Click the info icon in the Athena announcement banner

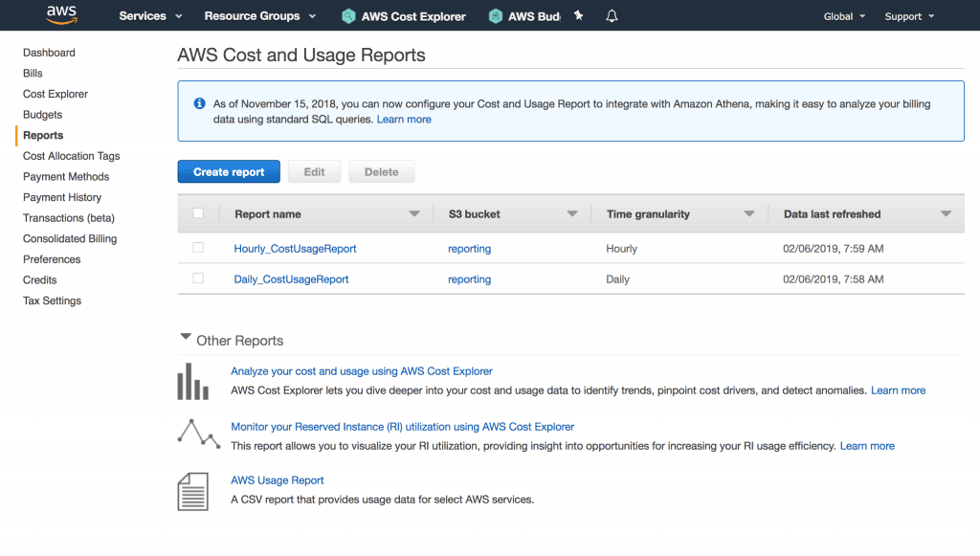click(x=198, y=103)
